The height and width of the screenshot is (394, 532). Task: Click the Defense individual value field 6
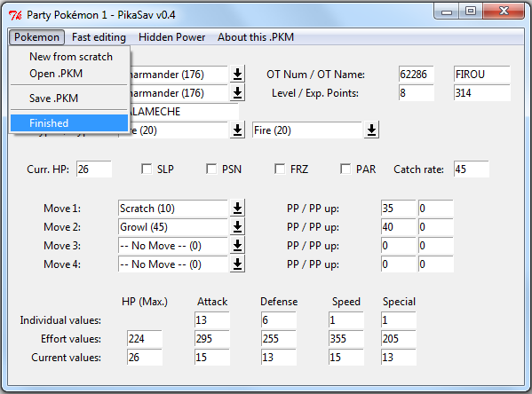coord(279,320)
